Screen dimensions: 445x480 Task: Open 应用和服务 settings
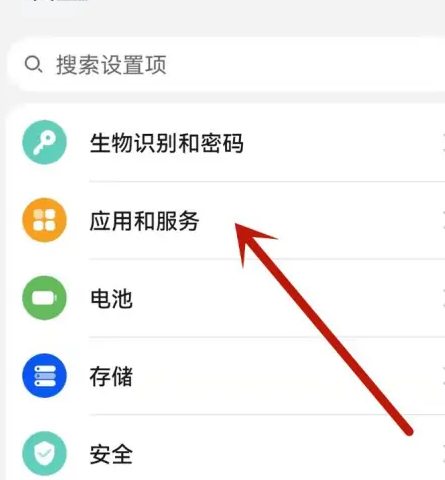(225, 220)
